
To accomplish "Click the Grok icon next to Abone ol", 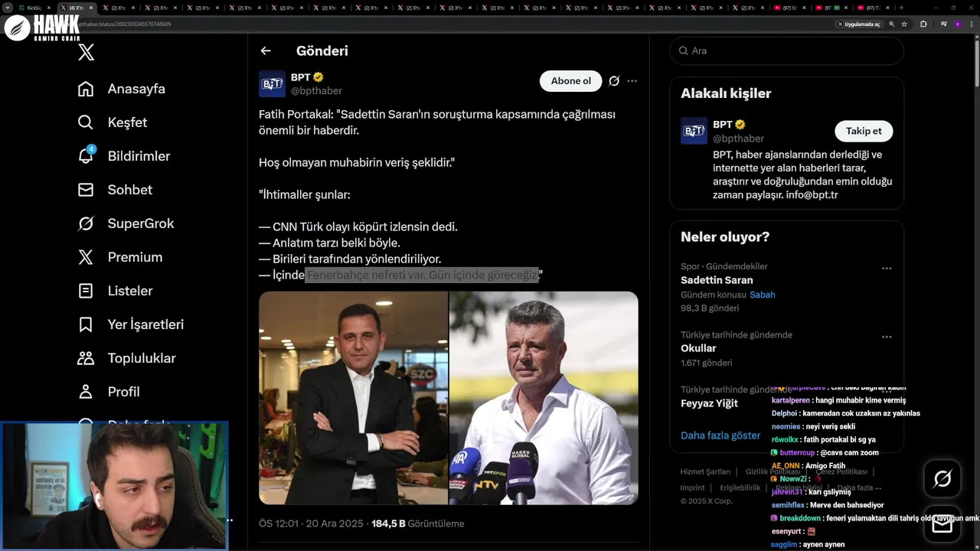I will pyautogui.click(x=614, y=81).
